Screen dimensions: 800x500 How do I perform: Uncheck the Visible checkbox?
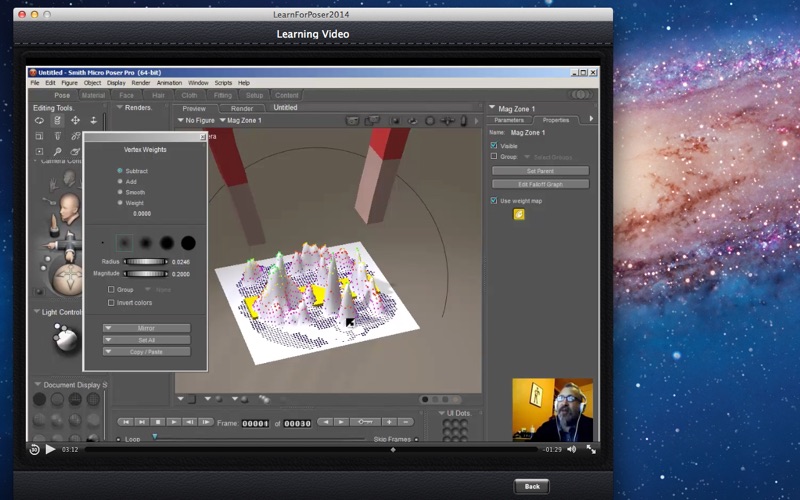click(x=493, y=146)
